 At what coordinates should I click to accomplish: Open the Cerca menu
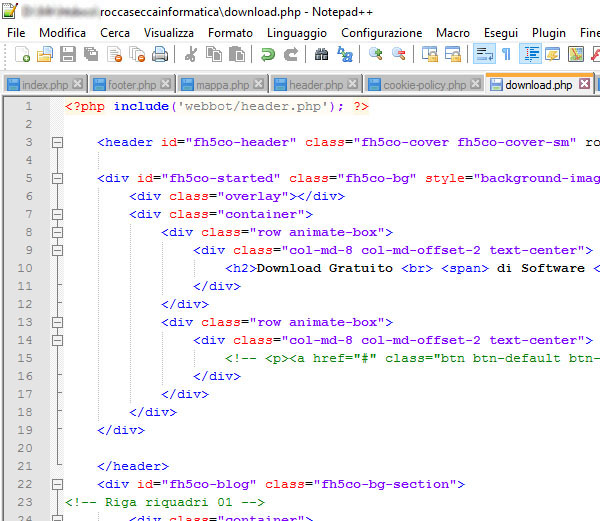[115, 33]
